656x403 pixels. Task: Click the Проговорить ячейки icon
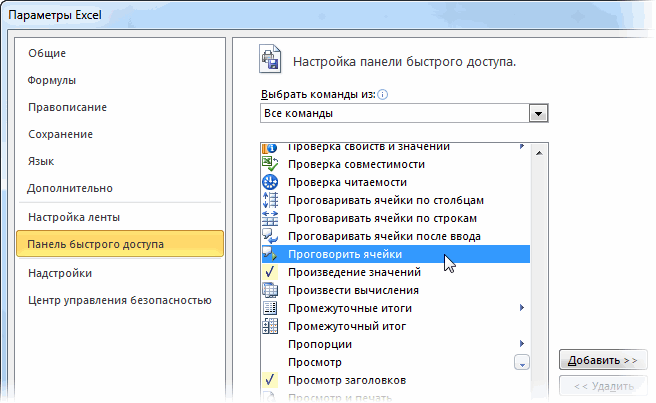[270, 254]
